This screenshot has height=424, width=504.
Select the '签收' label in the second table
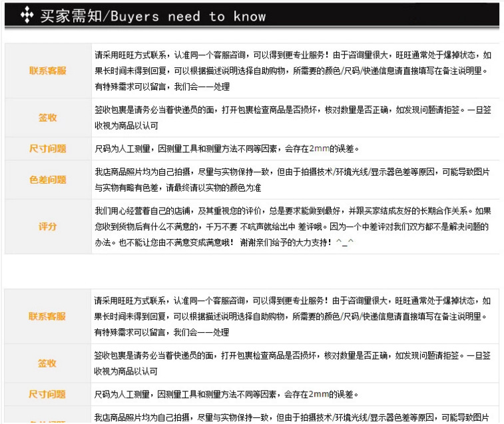point(47,363)
